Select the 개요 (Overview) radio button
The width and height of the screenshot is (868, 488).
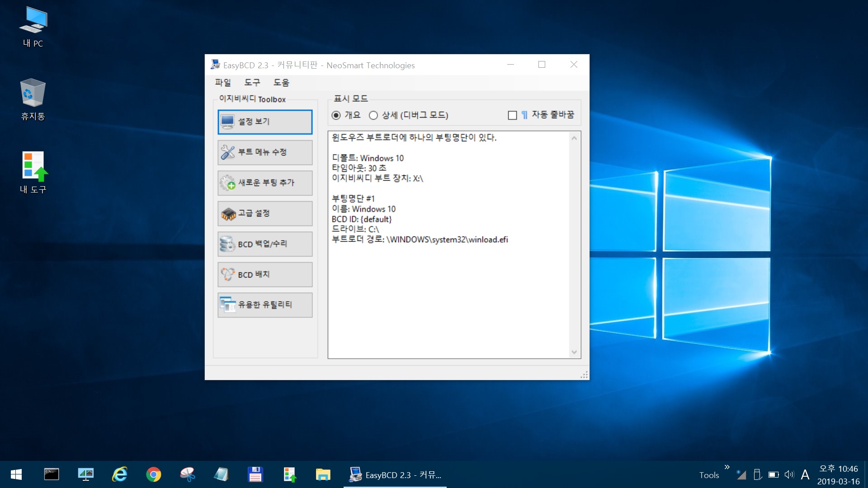click(x=346, y=115)
